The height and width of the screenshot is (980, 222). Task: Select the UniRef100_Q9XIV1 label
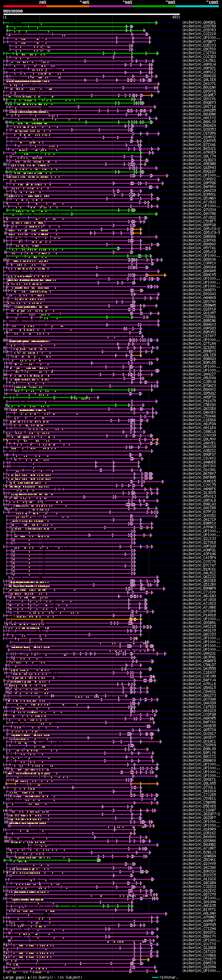[x=199, y=99]
